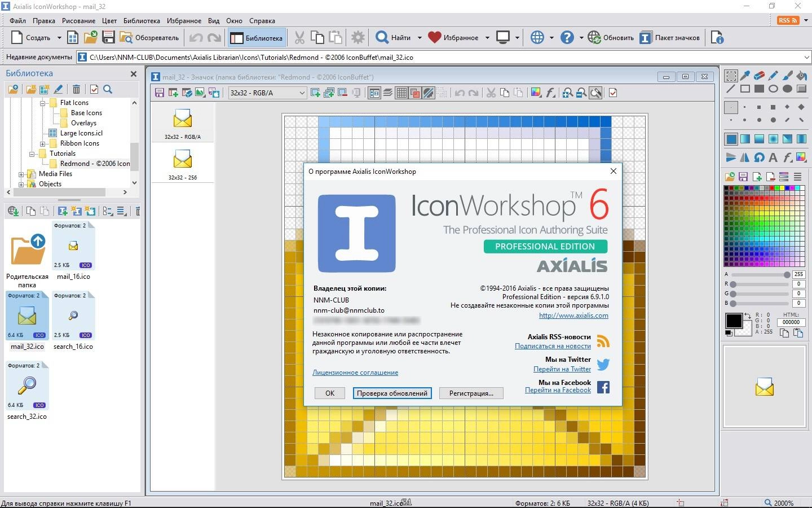The image size is (812, 508).
Task: Click library search magnifier icon
Action: [x=108, y=89]
